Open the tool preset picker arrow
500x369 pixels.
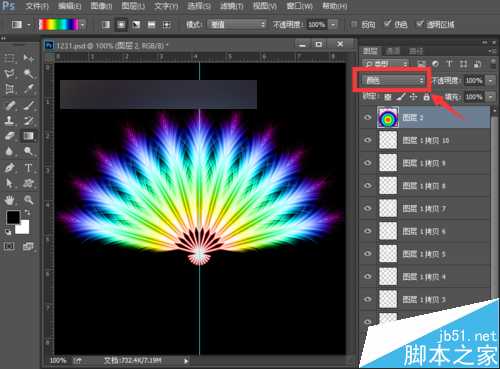click(x=29, y=25)
